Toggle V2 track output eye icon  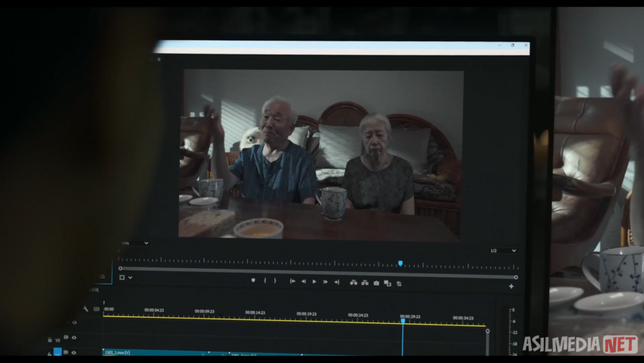(x=74, y=337)
